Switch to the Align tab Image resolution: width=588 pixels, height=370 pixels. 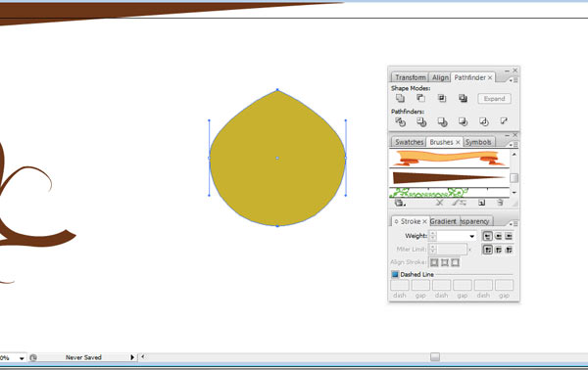440,77
